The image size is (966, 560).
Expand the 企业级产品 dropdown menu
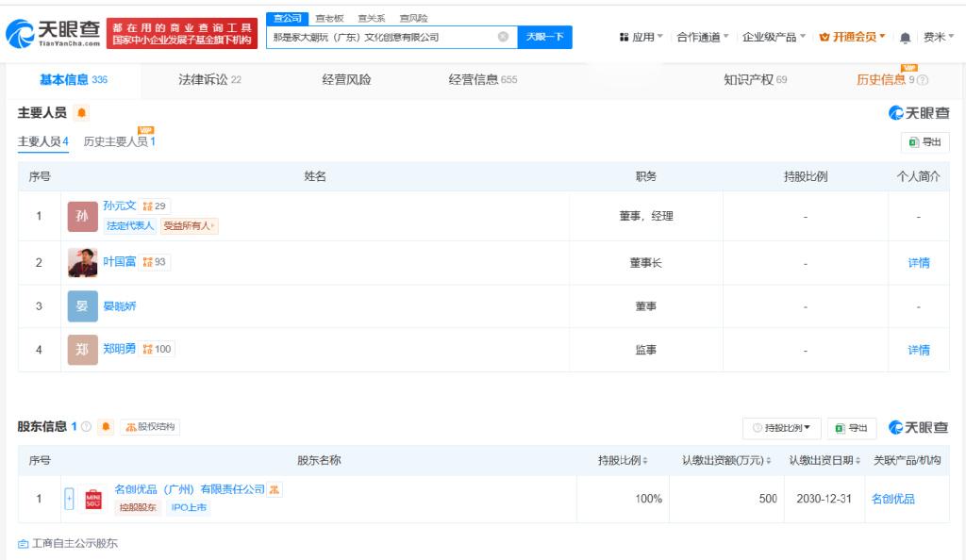coord(774,37)
